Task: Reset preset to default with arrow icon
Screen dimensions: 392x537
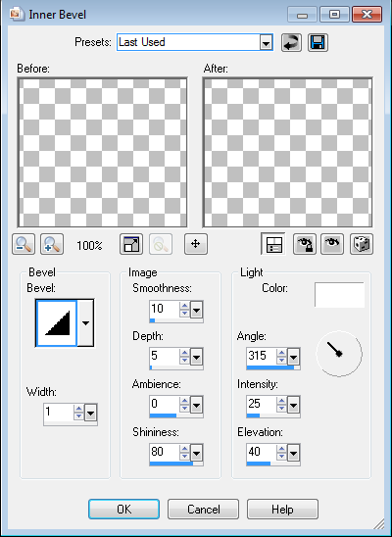Action: point(291,43)
